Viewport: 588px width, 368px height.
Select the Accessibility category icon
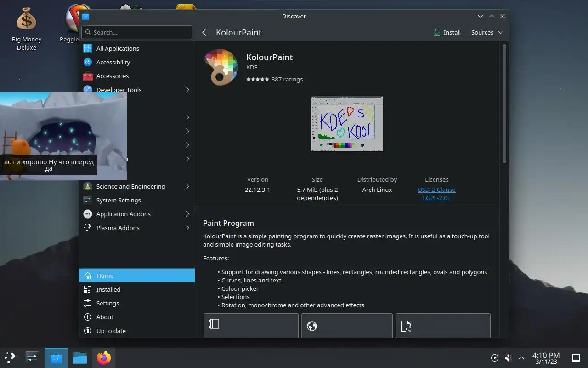(88, 62)
